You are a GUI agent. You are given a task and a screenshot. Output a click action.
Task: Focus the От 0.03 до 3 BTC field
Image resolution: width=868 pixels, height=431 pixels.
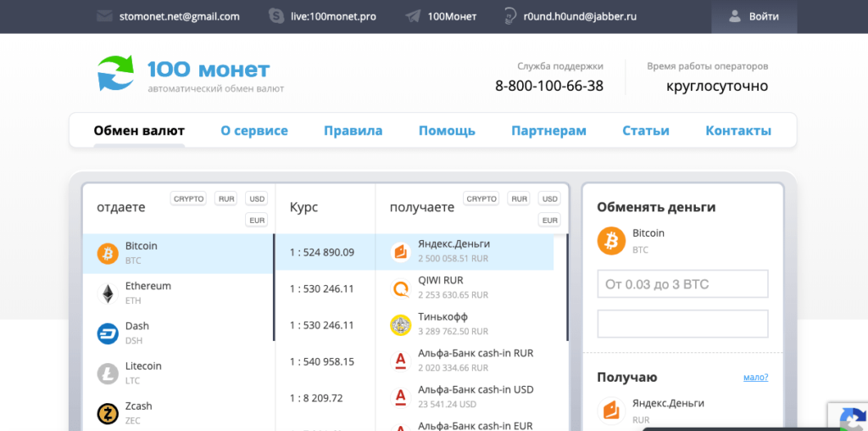682,284
